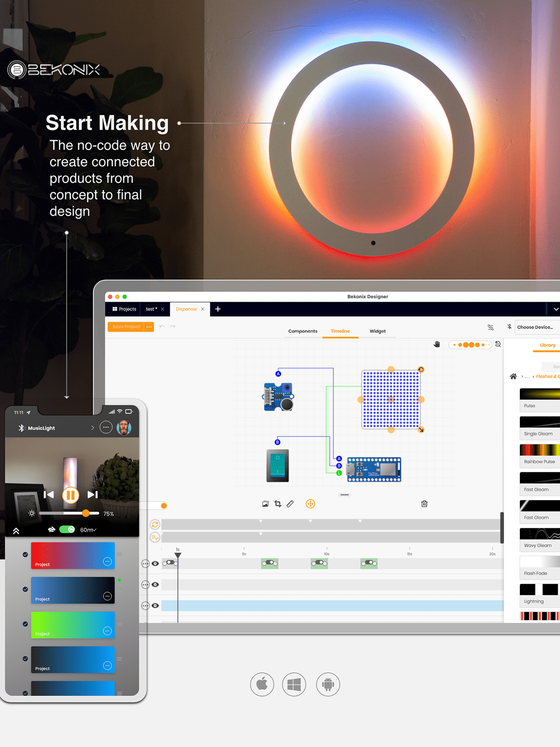
Task: Adjust the phone brightness slider handle
Action: (x=85, y=513)
